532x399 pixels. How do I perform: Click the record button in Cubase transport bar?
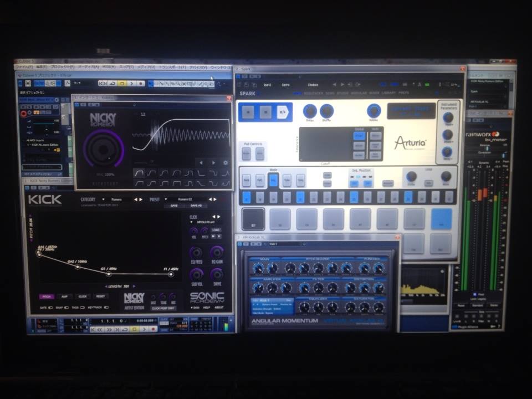point(140,84)
